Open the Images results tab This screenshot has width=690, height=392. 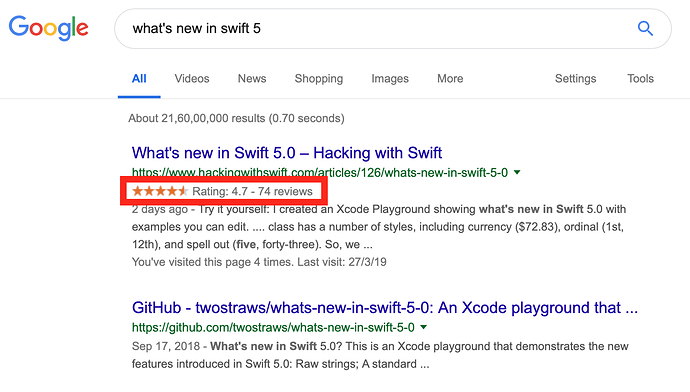(x=390, y=79)
